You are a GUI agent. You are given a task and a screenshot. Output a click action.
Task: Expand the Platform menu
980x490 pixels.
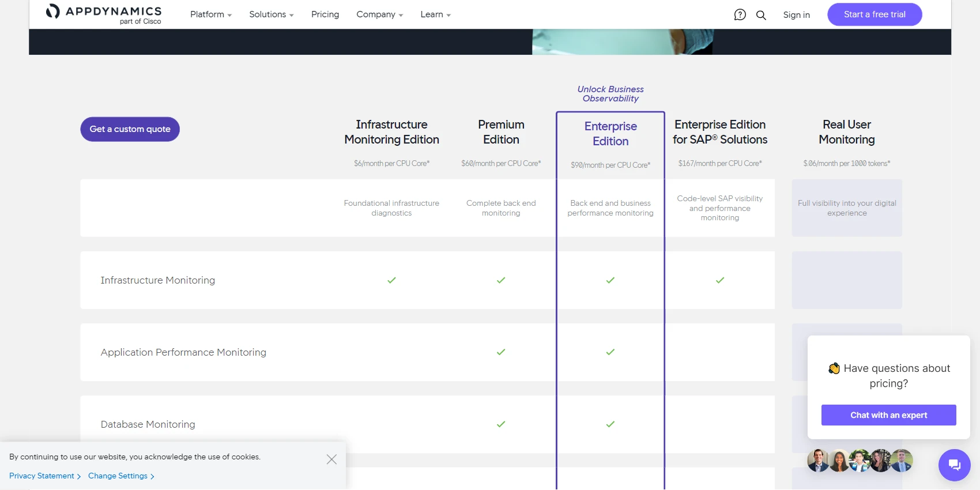pyautogui.click(x=211, y=14)
